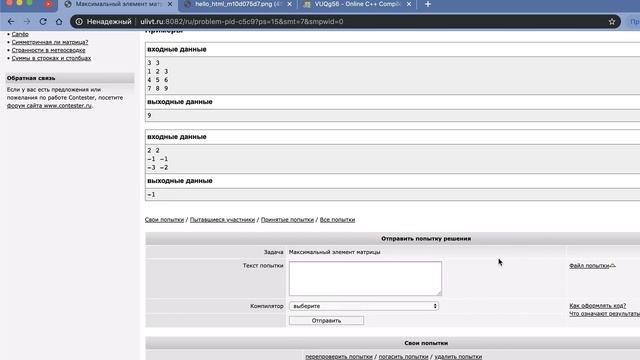Screen dimensions: 640x360
Task: Reload the page with the refresh icon
Action: point(43,22)
